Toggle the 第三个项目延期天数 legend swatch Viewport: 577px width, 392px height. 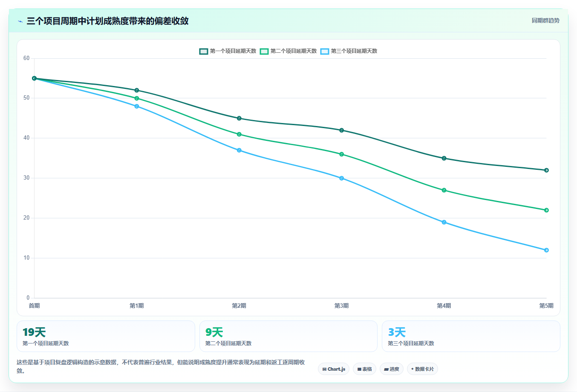(x=325, y=51)
